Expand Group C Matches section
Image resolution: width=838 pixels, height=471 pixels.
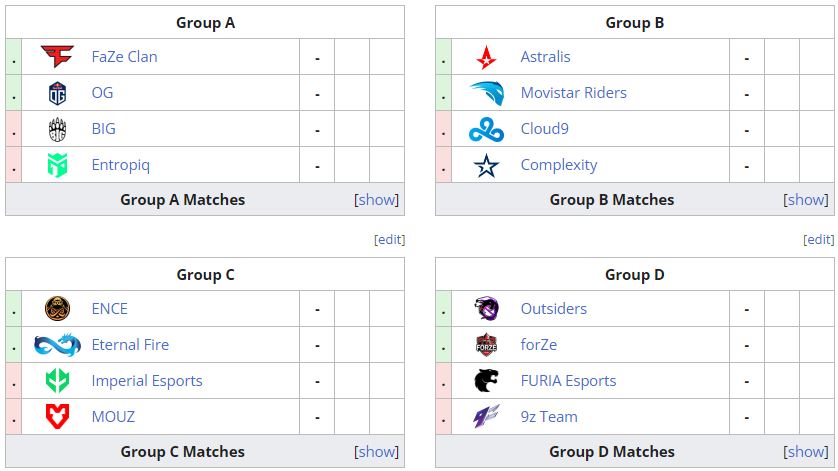click(x=377, y=451)
